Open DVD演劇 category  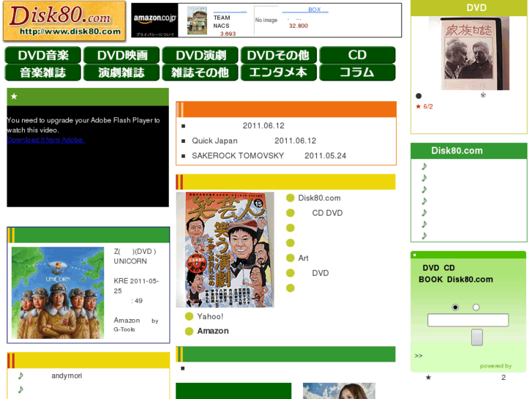pyautogui.click(x=201, y=55)
